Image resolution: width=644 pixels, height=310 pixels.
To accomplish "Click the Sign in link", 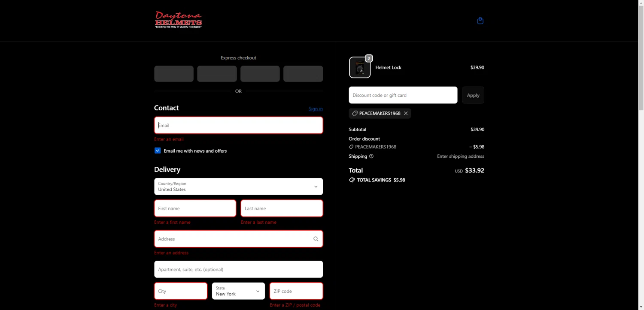I will click(x=316, y=108).
